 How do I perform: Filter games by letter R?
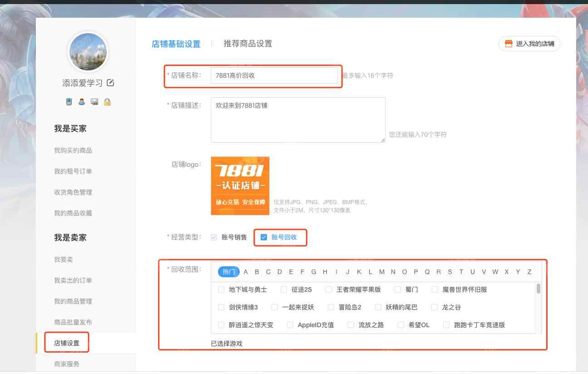pos(439,272)
